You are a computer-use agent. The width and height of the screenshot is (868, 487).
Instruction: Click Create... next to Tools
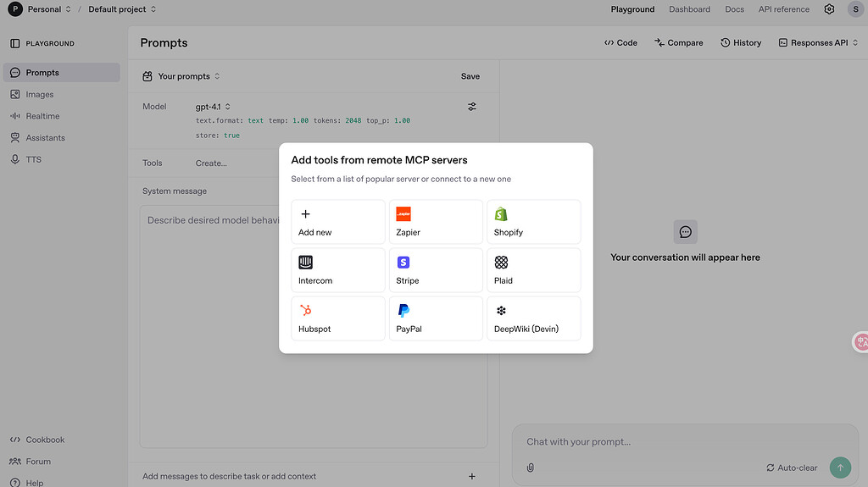(211, 163)
